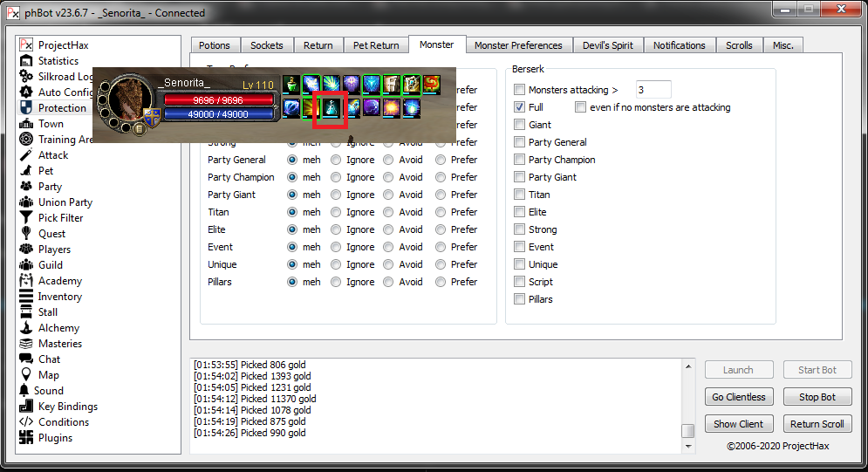Open the Monster Preferences tab
Image resolution: width=868 pixels, height=472 pixels.
tap(518, 45)
